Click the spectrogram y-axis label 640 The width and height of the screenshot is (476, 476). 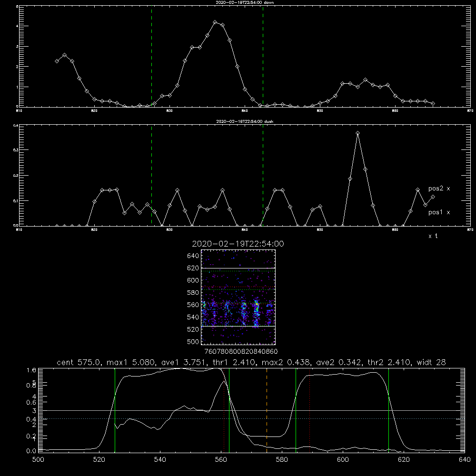click(193, 256)
